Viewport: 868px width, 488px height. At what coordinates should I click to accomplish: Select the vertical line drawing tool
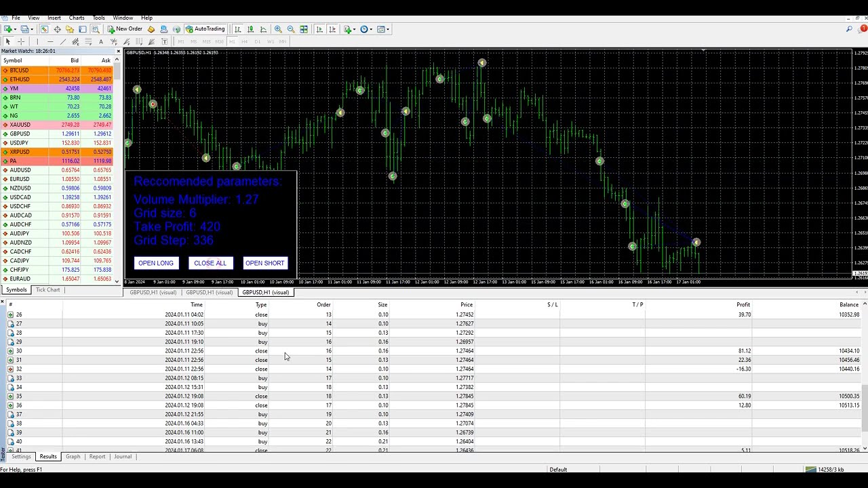(x=37, y=41)
